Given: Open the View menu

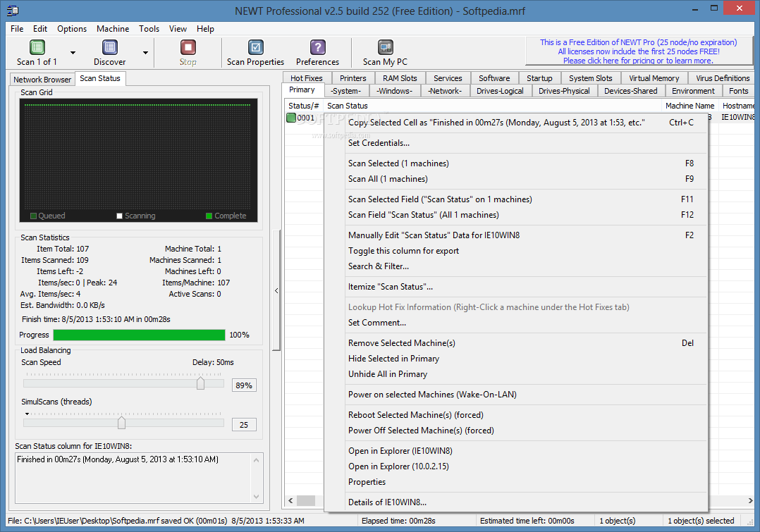Looking at the screenshot, I should click(178, 29).
